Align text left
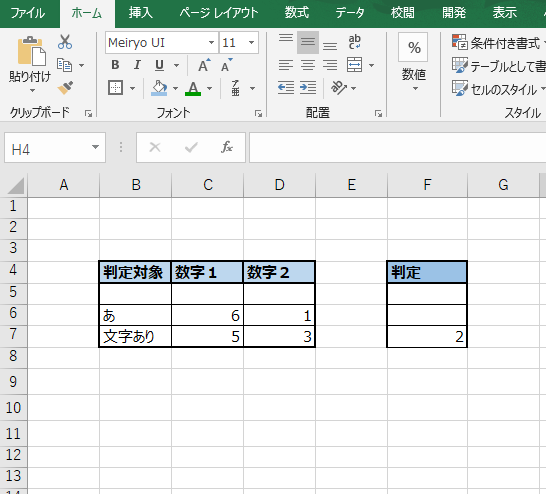This screenshot has width=546, height=494. pyautogui.click(x=286, y=65)
